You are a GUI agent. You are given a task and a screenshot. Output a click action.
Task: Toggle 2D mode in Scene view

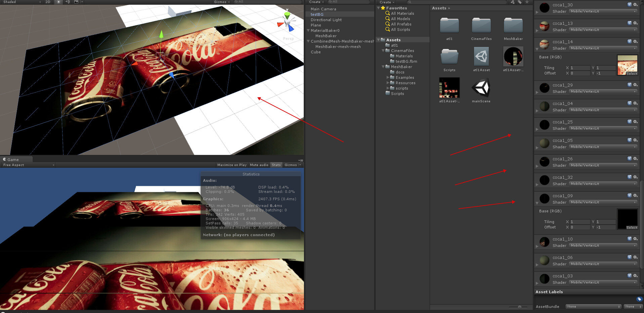point(47,2)
